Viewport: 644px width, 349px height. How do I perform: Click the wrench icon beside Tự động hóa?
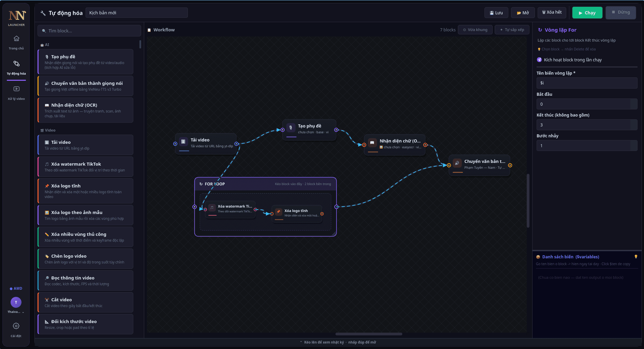click(x=43, y=13)
